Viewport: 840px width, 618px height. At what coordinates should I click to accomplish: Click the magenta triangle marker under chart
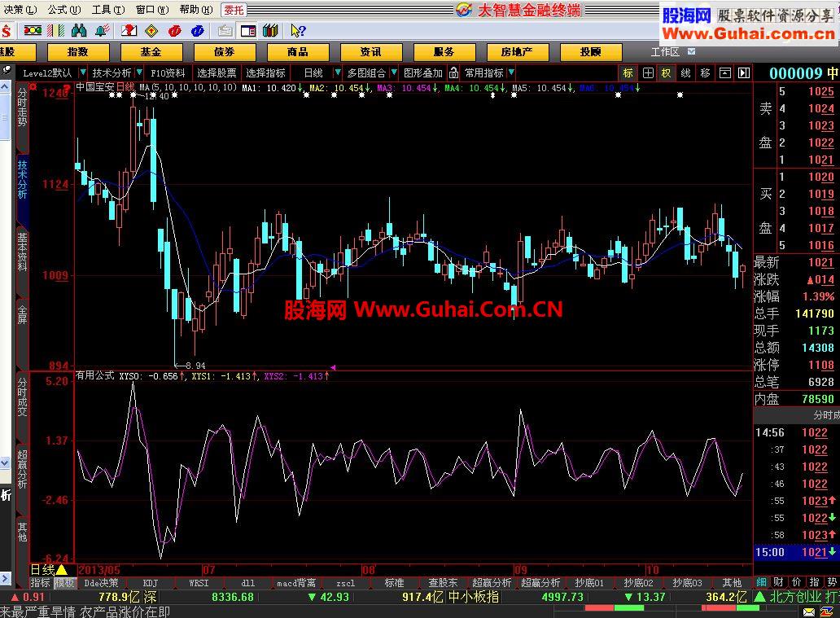coord(333,367)
